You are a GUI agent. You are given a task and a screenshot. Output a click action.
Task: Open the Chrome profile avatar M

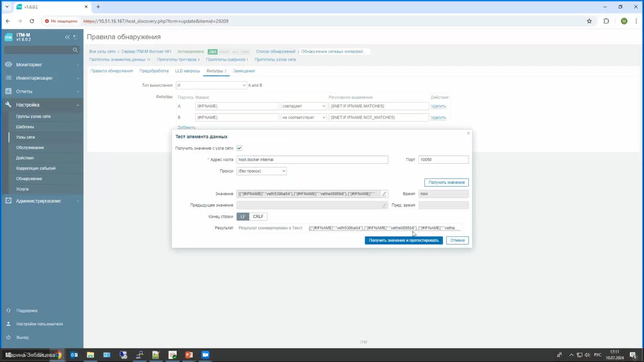point(624,21)
